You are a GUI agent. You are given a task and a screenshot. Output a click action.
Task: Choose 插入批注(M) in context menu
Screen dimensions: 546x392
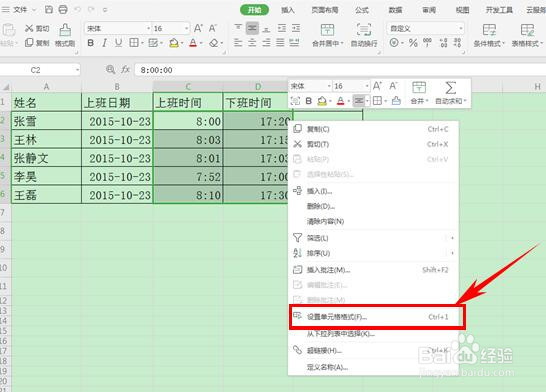[x=373, y=270]
